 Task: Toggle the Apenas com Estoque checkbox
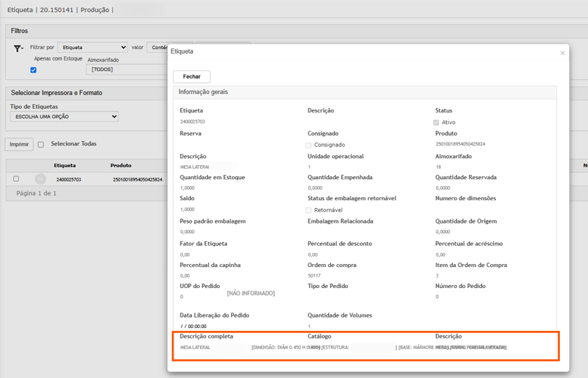(x=34, y=70)
